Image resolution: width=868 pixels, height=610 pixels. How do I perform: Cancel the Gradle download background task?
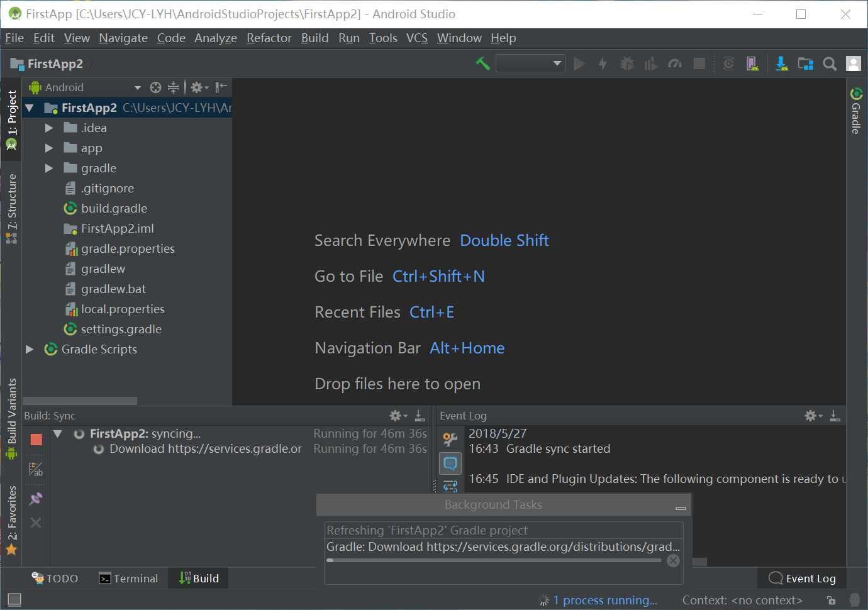[673, 561]
